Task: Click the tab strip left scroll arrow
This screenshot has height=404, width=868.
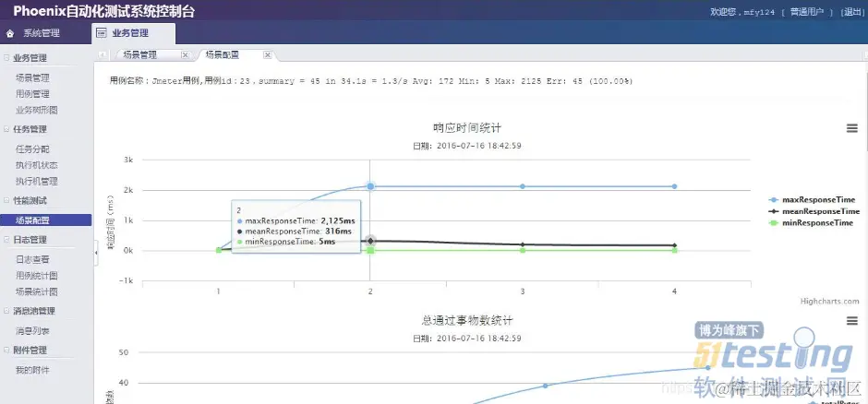Action: [x=102, y=54]
